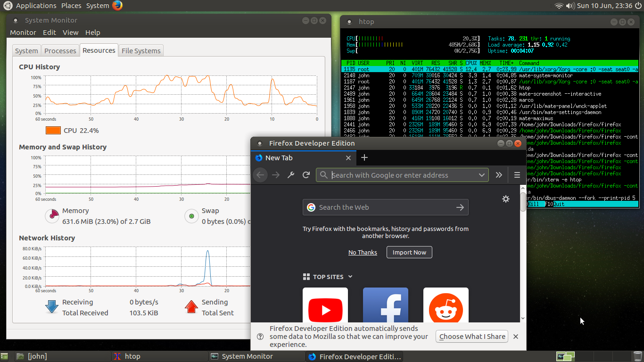Open a new tab with plus button
This screenshot has width=644, height=362.
tap(364, 158)
